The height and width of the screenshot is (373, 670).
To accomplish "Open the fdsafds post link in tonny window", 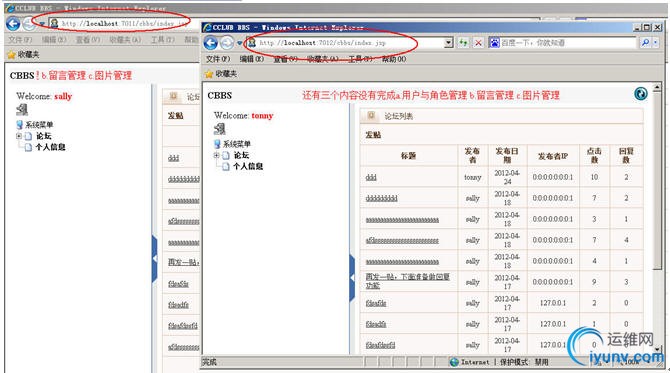I will [376, 303].
